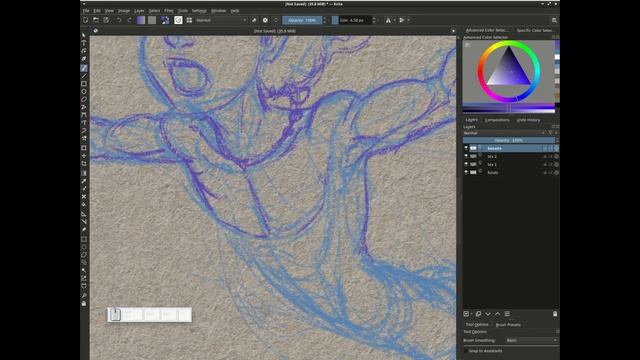Duplicate the selected layer
The height and width of the screenshot is (360, 640).
coord(478,313)
